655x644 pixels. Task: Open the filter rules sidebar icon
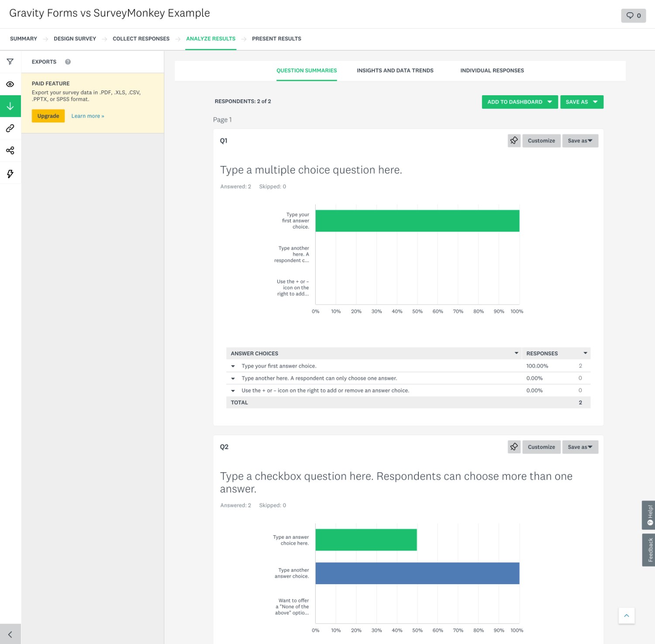10,62
